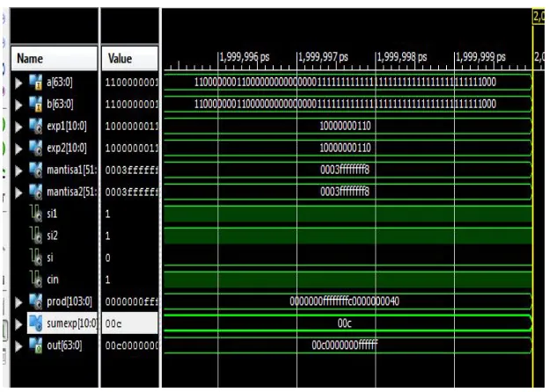
Task: Click the exp2[10:0] bus icon
Action: click(x=36, y=149)
